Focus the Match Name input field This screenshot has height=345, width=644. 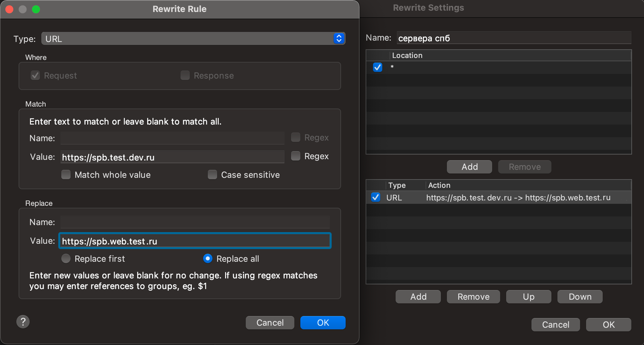click(x=172, y=138)
